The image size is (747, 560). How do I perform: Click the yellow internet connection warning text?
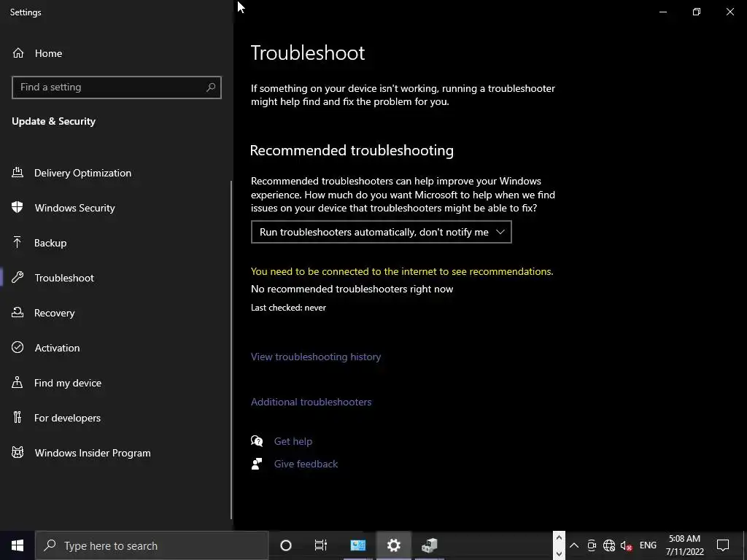point(402,271)
